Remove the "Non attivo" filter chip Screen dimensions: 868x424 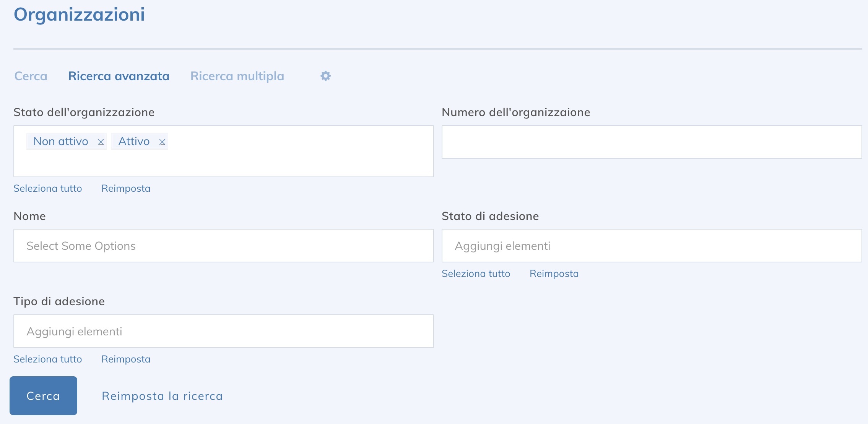pos(101,142)
